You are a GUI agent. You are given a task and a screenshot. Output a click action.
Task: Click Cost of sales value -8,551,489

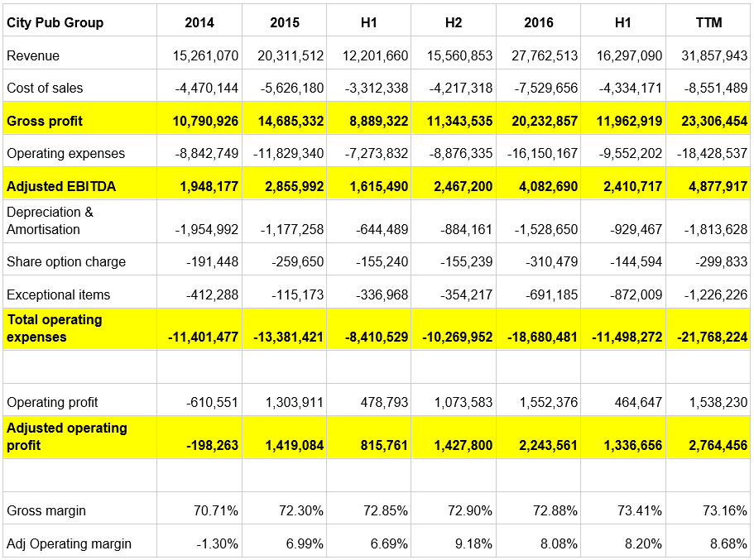coord(716,88)
